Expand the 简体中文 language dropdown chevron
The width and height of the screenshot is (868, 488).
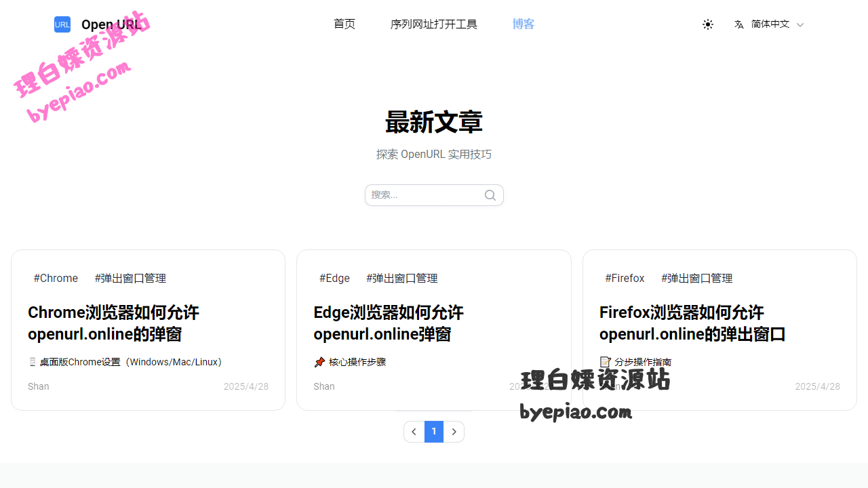click(x=800, y=24)
